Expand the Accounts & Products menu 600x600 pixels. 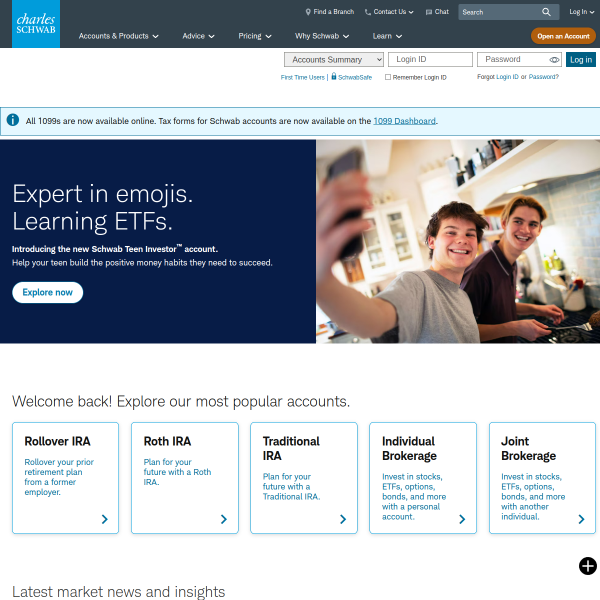coord(119,36)
